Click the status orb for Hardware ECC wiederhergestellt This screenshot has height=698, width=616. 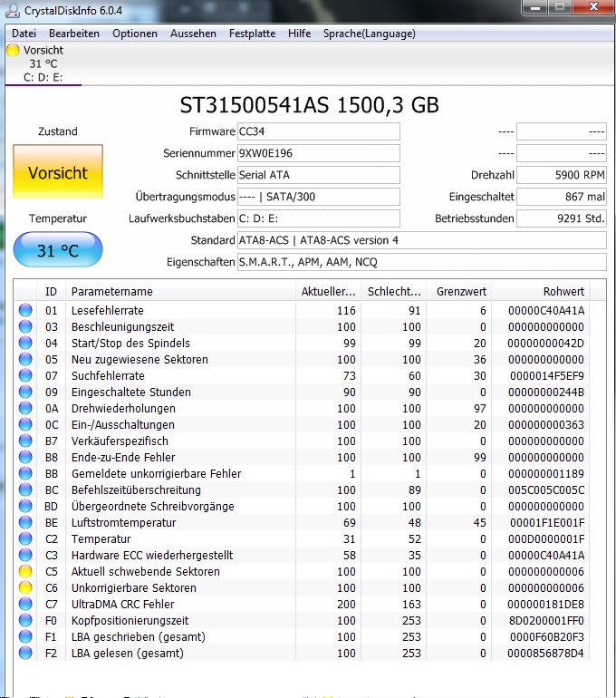coord(25,555)
